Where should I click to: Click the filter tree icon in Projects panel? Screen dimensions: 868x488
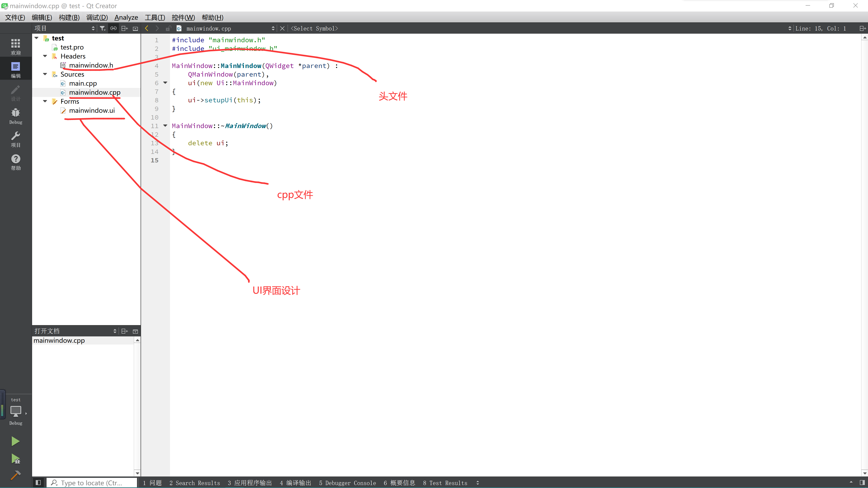coord(102,28)
